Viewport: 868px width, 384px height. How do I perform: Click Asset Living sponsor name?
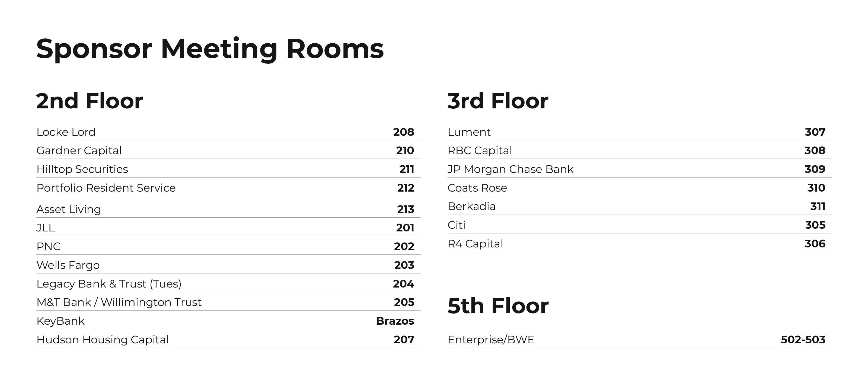69,209
